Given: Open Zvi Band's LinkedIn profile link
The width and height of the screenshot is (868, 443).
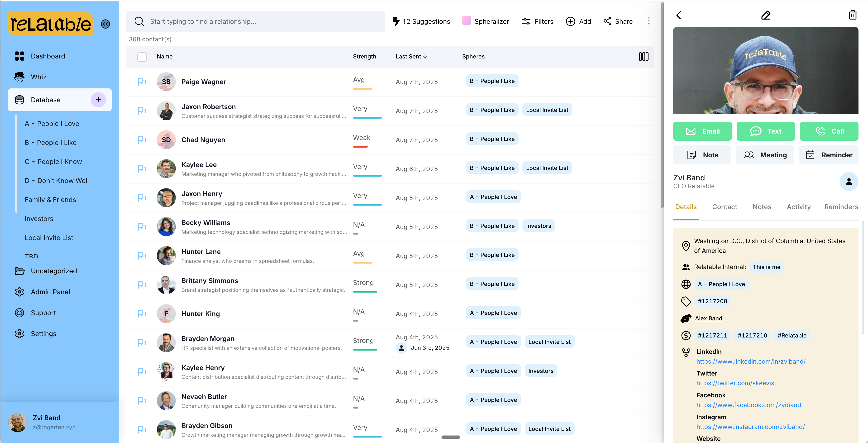Looking at the screenshot, I should pos(751,361).
